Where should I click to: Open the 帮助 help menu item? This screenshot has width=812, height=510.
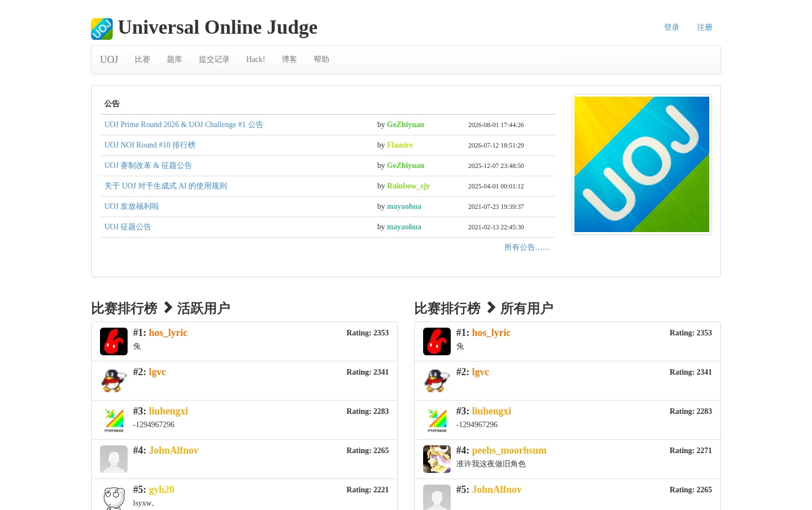[x=321, y=59]
